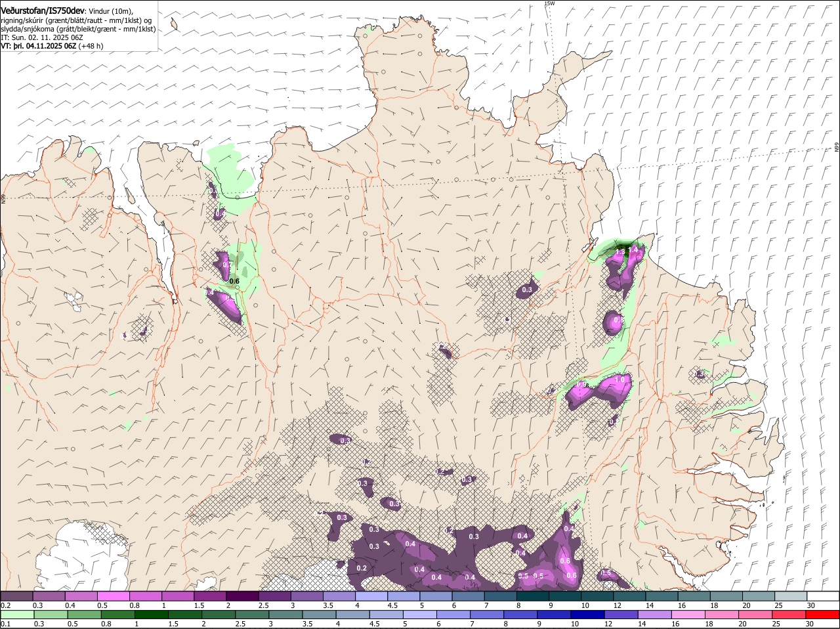Click the 'rigning/skúrir' legend description line

(76, 20)
